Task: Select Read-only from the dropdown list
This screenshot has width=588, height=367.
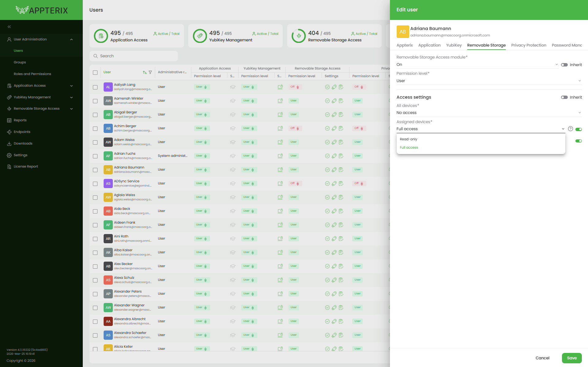Action: [408, 139]
